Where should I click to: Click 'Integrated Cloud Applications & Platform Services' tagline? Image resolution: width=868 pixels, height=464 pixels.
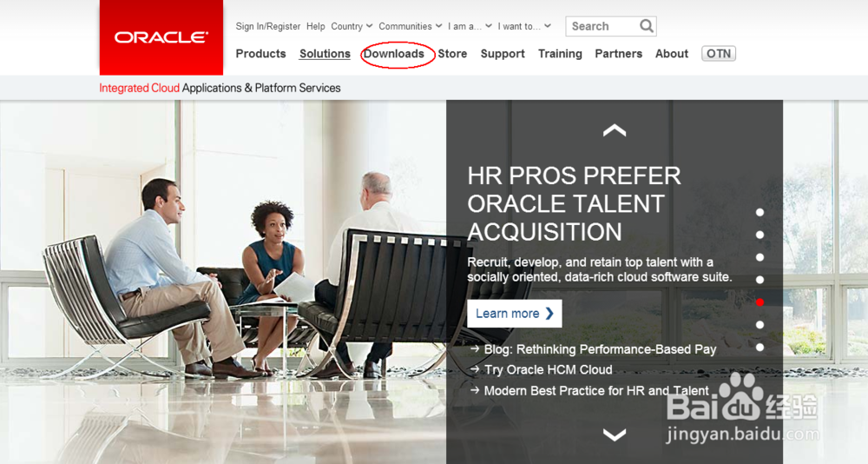click(x=220, y=88)
